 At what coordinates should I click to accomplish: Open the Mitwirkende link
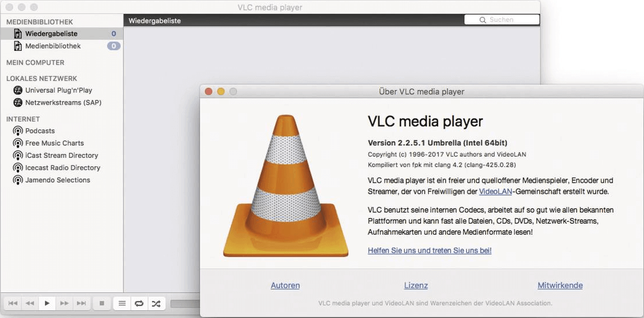tap(560, 285)
